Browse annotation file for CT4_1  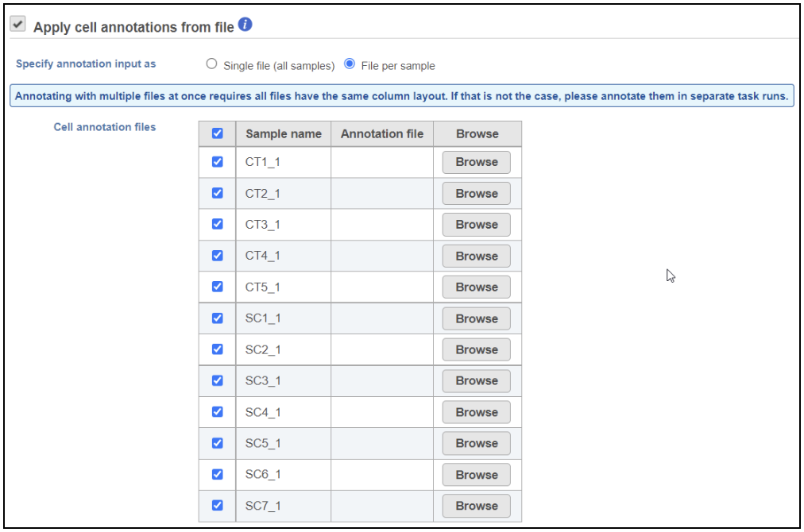pos(477,256)
